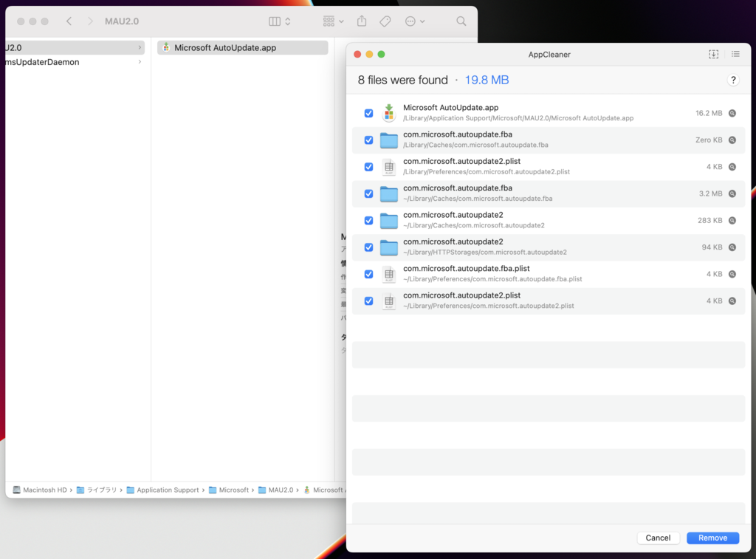Click the Share icon in the Finder toolbar
This screenshot has width=756, height=559.
tap(361, 21)
